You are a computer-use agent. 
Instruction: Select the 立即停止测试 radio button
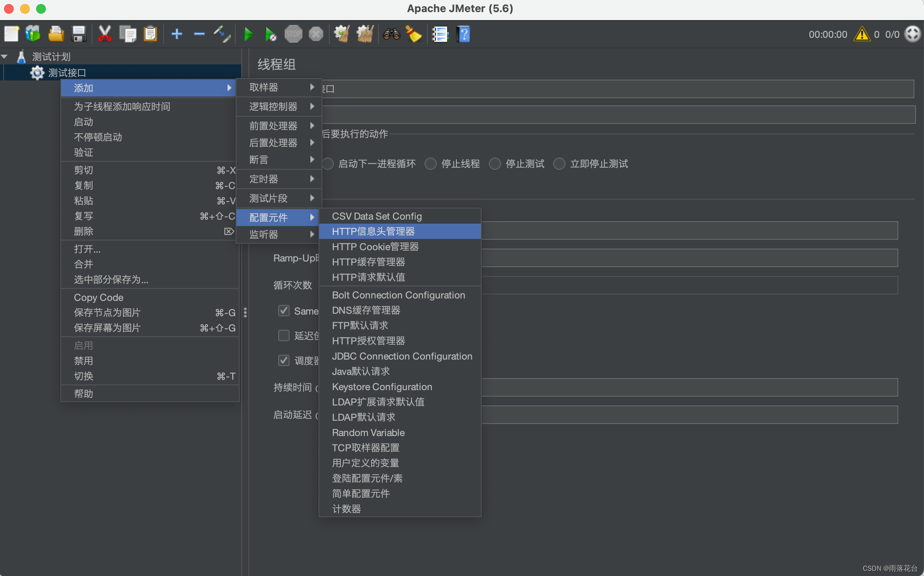559,164
